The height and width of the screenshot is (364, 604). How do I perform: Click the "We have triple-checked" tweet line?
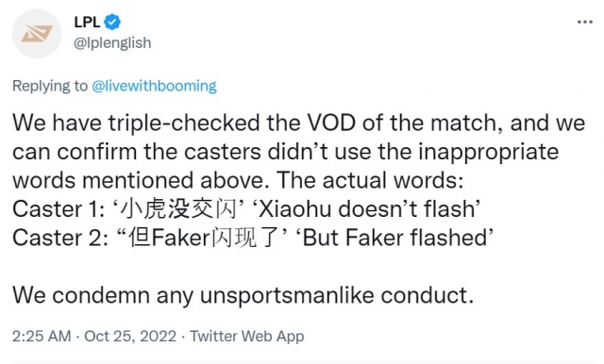(x=299, y=124)
